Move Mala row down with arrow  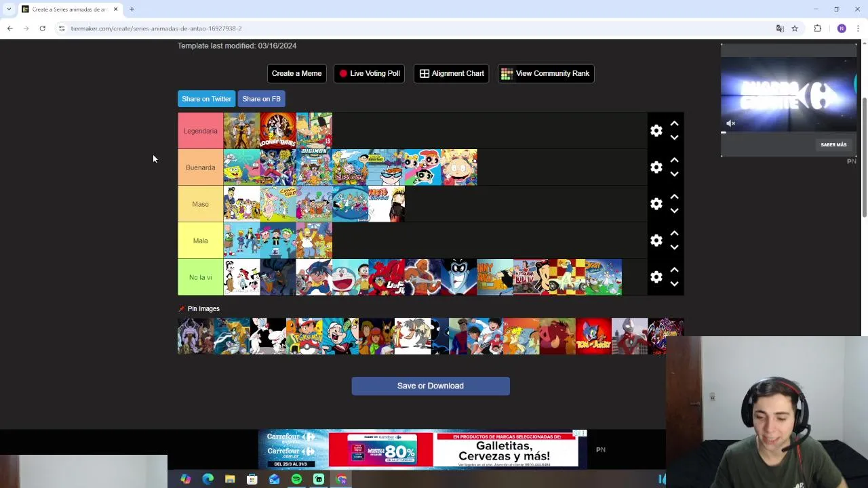[674, 247]
